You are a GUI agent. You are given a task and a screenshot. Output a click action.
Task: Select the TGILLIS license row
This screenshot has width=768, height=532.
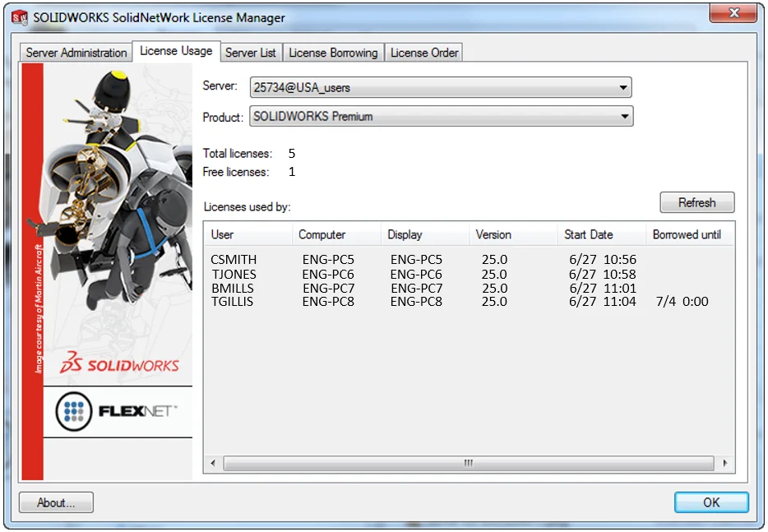point(233,302)
